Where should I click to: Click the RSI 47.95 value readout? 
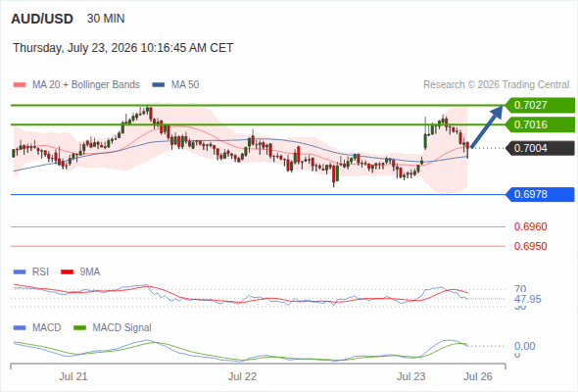pos(528,299)
